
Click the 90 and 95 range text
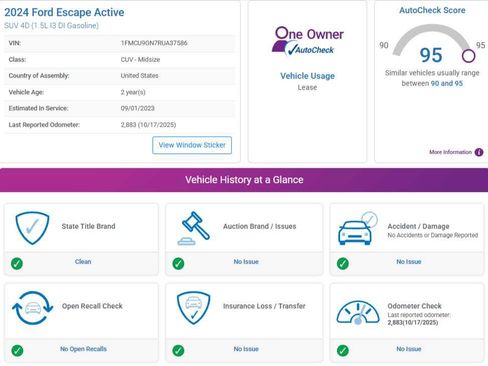coord(447,83)
